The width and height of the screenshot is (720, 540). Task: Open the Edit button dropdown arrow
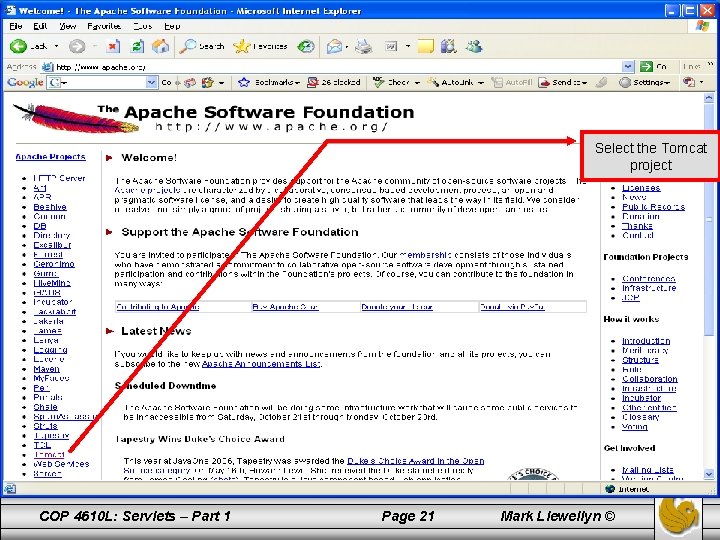click(408, 46)
